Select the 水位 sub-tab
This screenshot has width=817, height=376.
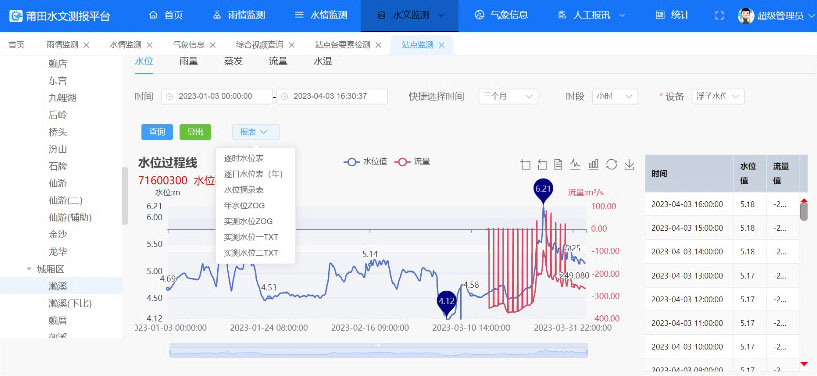pos(144,61)
